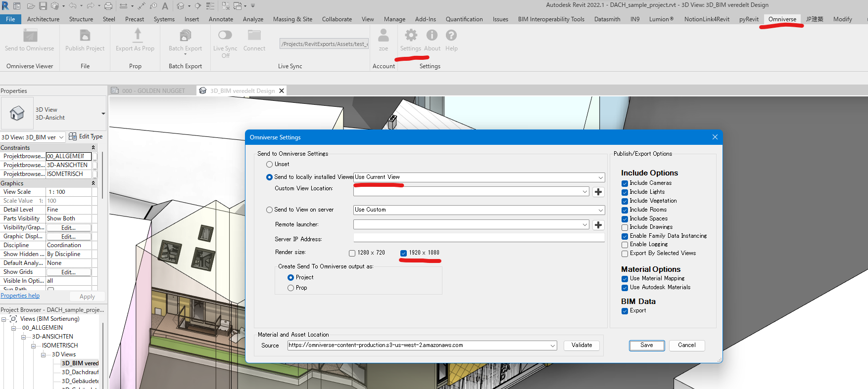Select Send to View on server radio

[270, 210]
